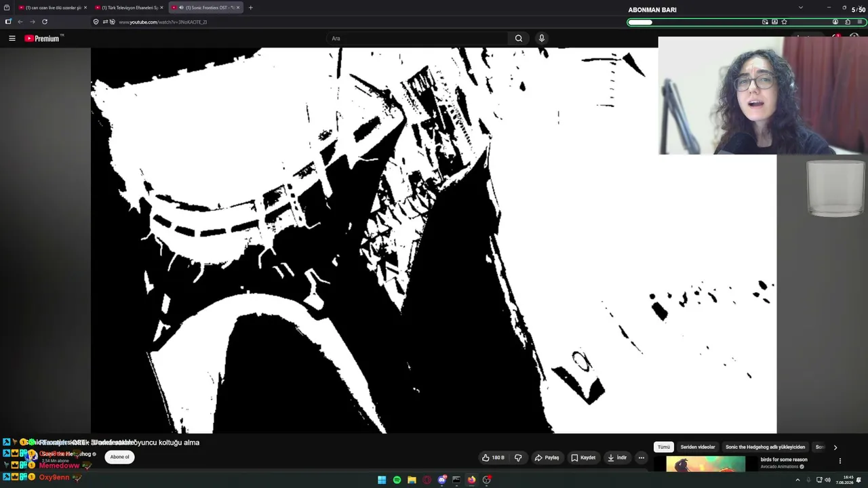This screenshot has width=868, height=488.
Task: Close the Sonic Frontiers OST tab
Action: pos(238,7)
